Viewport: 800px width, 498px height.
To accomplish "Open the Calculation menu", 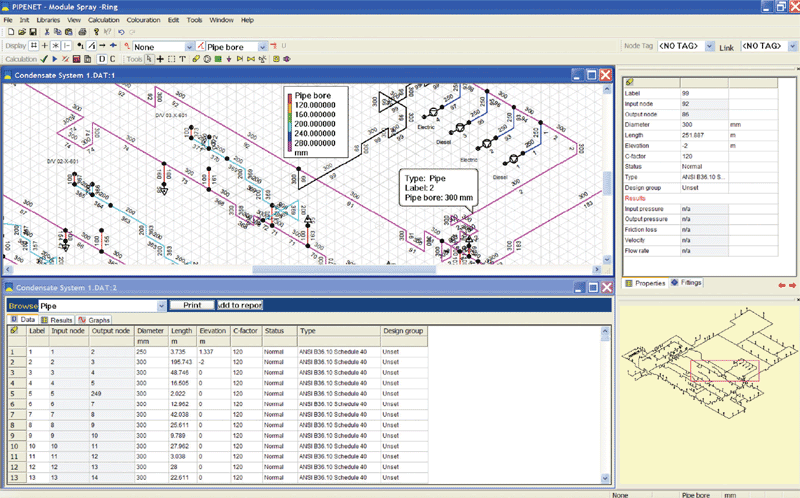I will pos(104,20).
